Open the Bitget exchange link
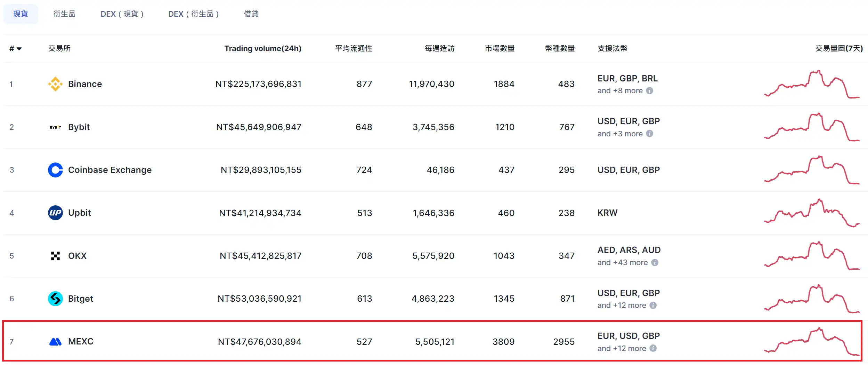Viewport: 868px width, 365px height. point(81,299)
